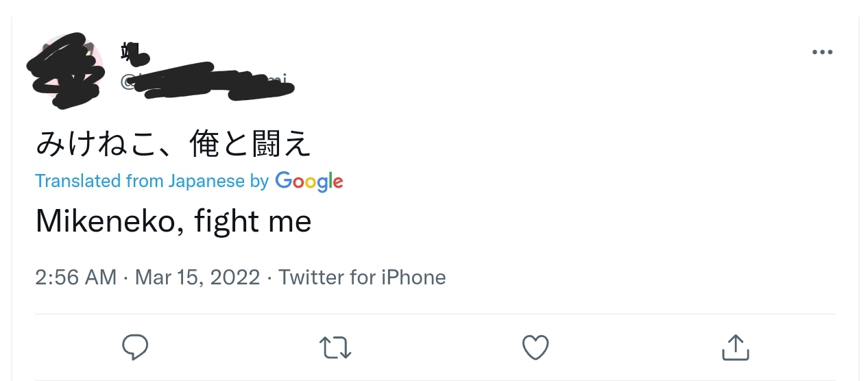Click the 2:56 AM timestamp

tap(75, 278)
